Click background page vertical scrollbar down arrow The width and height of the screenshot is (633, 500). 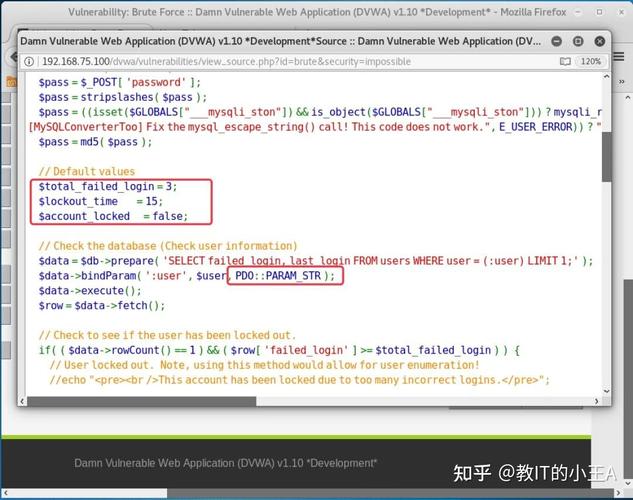[x=628, y=483]
